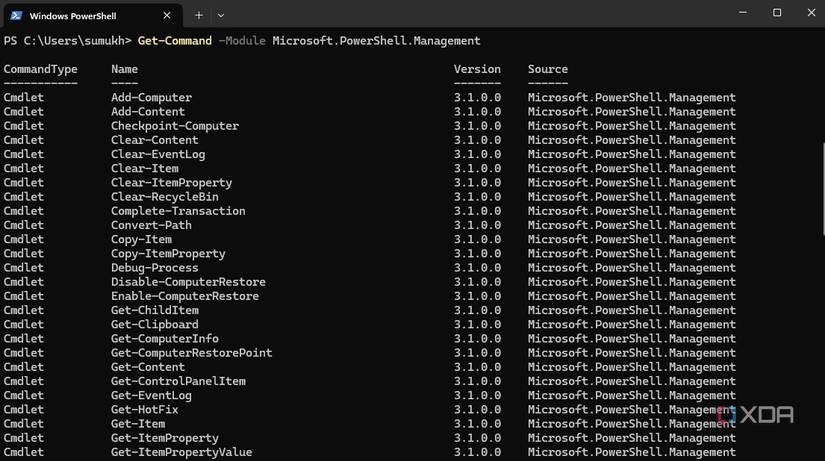Close the terminal window
The image size is (825, 461).
point(809,13)
